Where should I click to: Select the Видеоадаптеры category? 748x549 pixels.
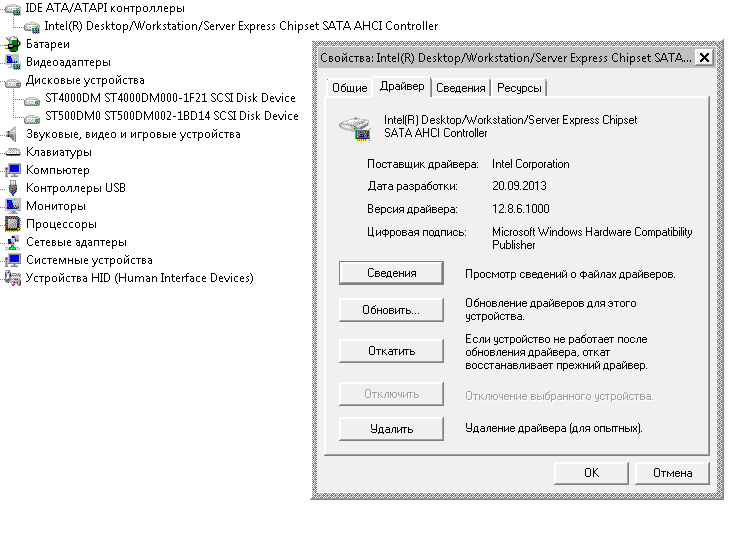tap(68, 62)
